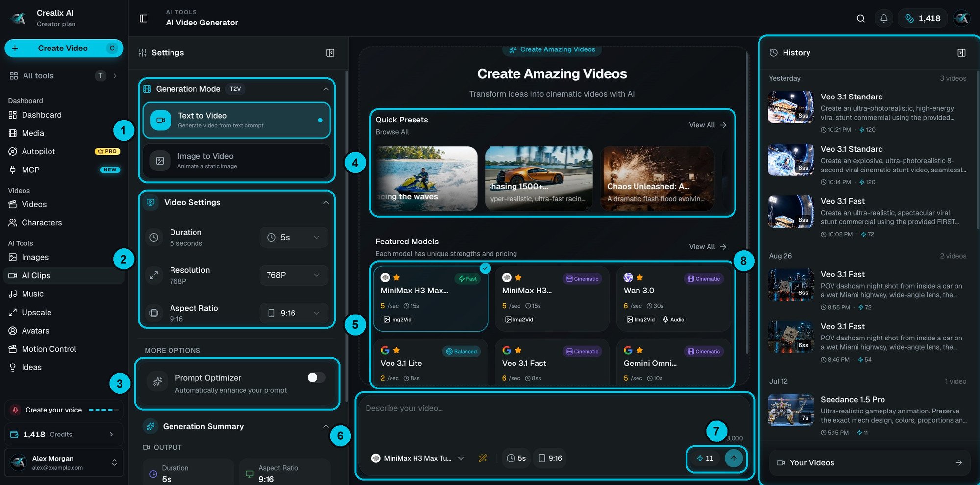Open the notifications bell
Viewport: 980px width, 485px height.
point(883,18)
